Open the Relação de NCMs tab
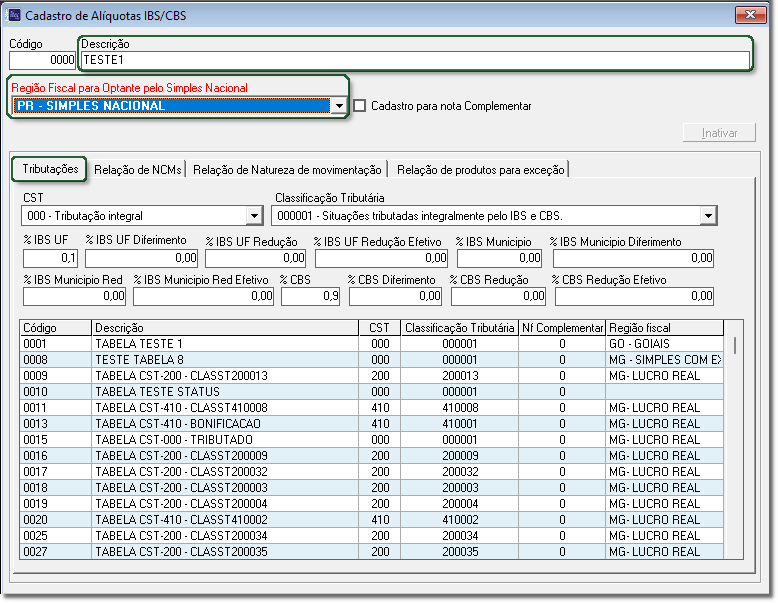Viewport: 778px width, 603px height. pos(138,170)
